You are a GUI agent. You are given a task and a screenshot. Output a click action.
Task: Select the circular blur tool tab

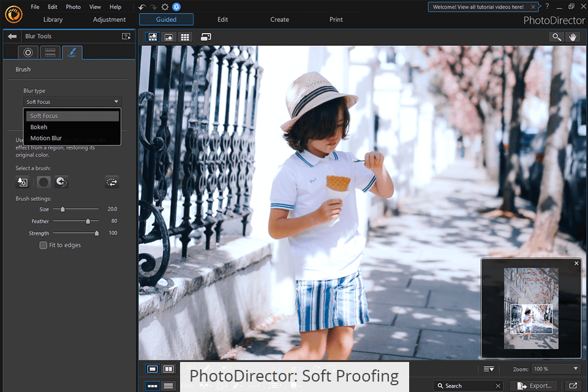(x=28, y=53)
